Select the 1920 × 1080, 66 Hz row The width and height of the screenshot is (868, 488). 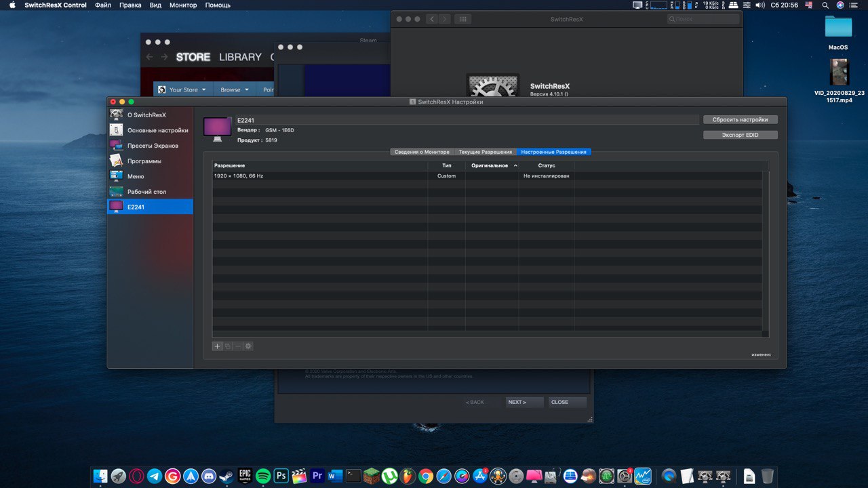pyautogui.click(x=487, y=176)
